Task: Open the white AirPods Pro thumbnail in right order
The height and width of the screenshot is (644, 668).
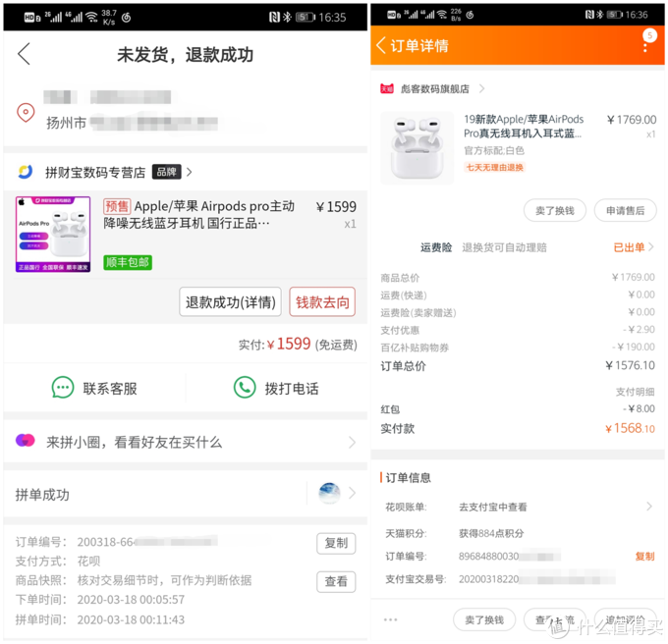Action: tap(417, 147)
